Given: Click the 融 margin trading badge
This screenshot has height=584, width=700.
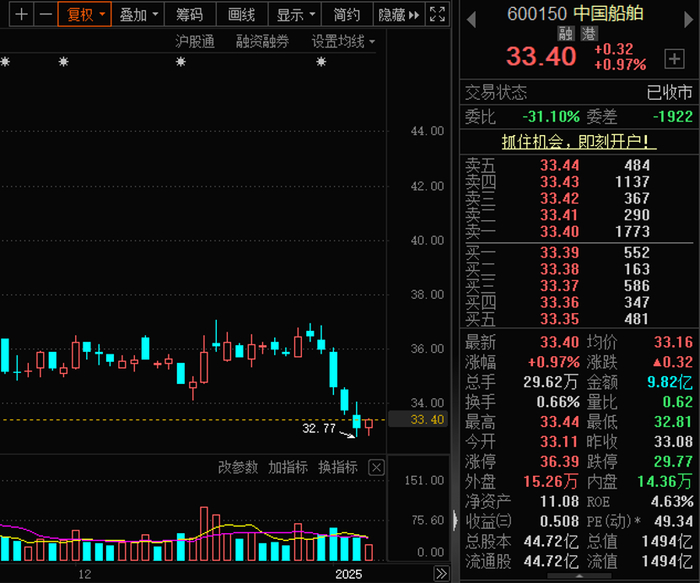Looking at the screenshot, I should (x=566, y=33).
